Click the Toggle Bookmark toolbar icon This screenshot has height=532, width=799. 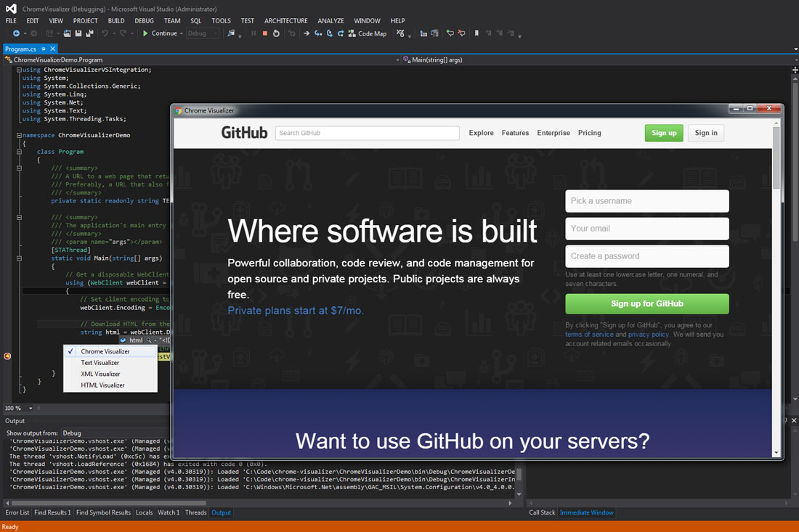476,33
